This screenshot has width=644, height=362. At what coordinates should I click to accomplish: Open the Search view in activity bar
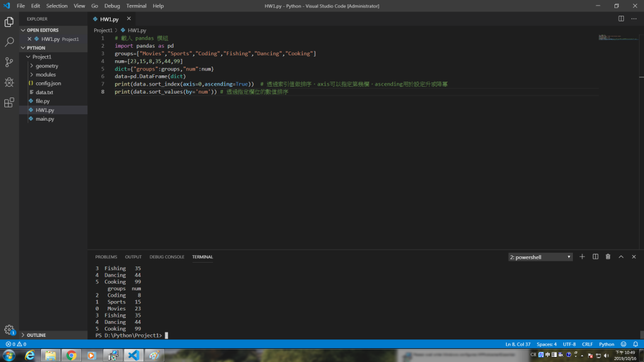coord(9,42)
